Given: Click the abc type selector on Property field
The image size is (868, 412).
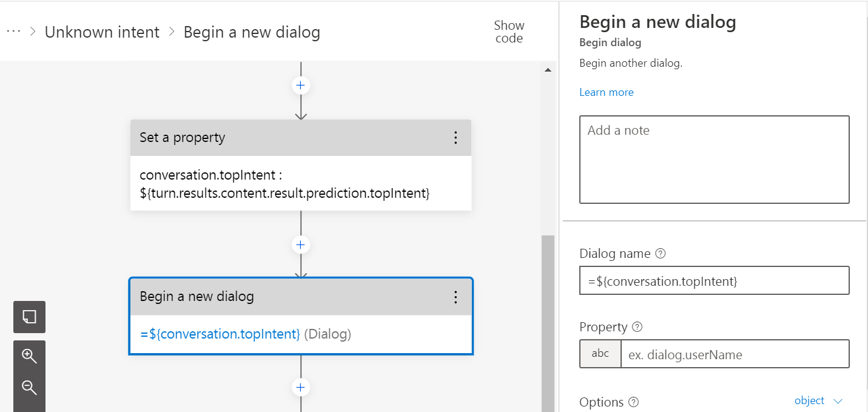Looking at the screenshot, I should (x=600, y=354).
